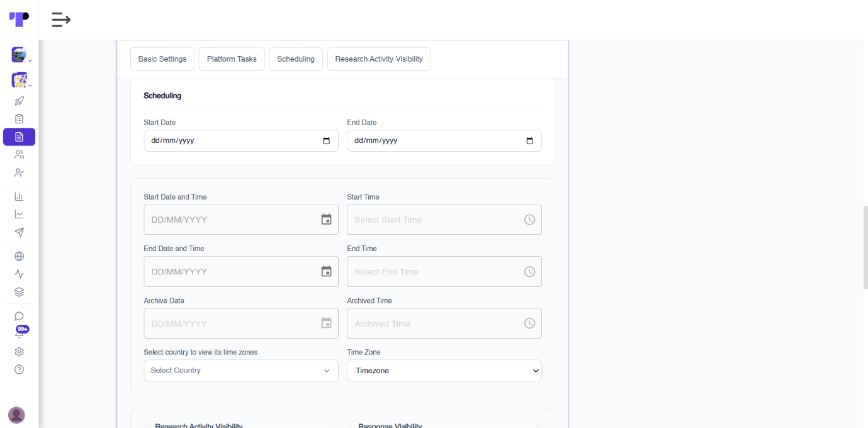Click the Select Start Time field
Screen dimensions: 868x428
point(444,220)
